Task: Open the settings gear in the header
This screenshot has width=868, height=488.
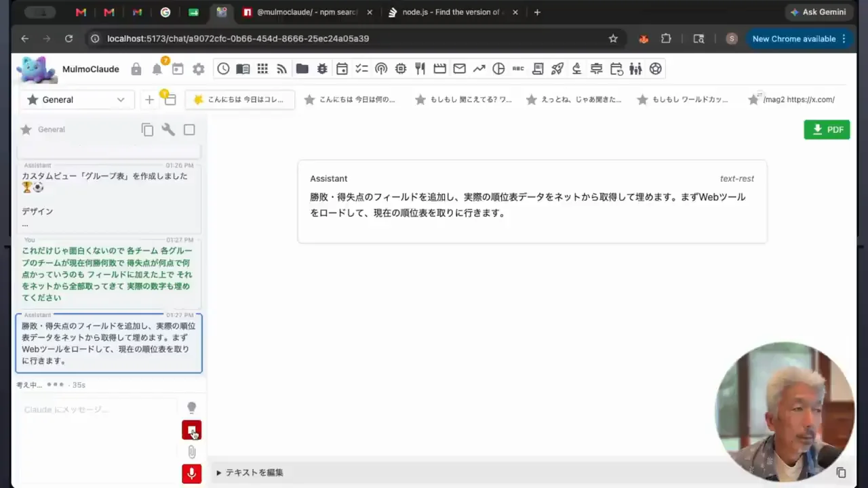Action: [199, 69]
